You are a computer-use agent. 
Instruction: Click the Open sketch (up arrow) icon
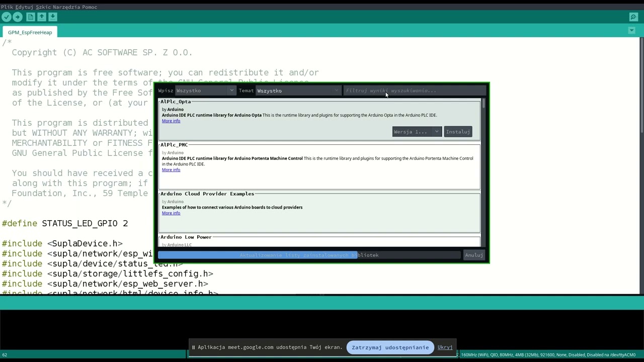[x=42, y=17]
